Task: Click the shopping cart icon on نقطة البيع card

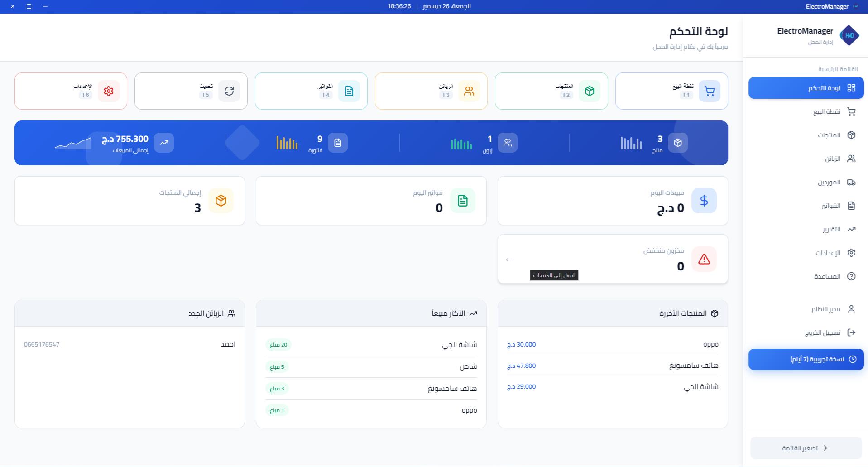Action: pyautogui.click(x=710, y=91)
